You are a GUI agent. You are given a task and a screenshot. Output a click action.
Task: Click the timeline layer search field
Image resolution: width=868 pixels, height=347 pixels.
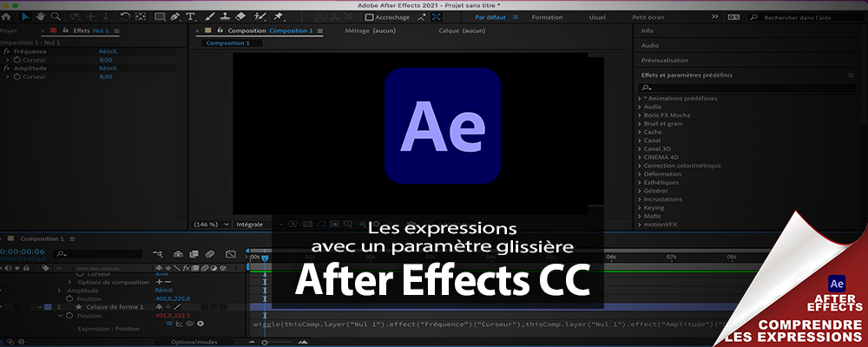[98, 254]
